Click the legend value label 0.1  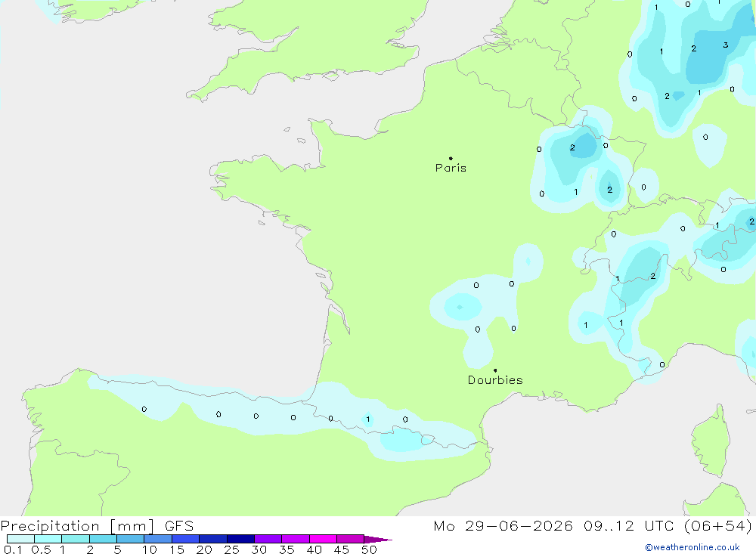click(13, 549)
